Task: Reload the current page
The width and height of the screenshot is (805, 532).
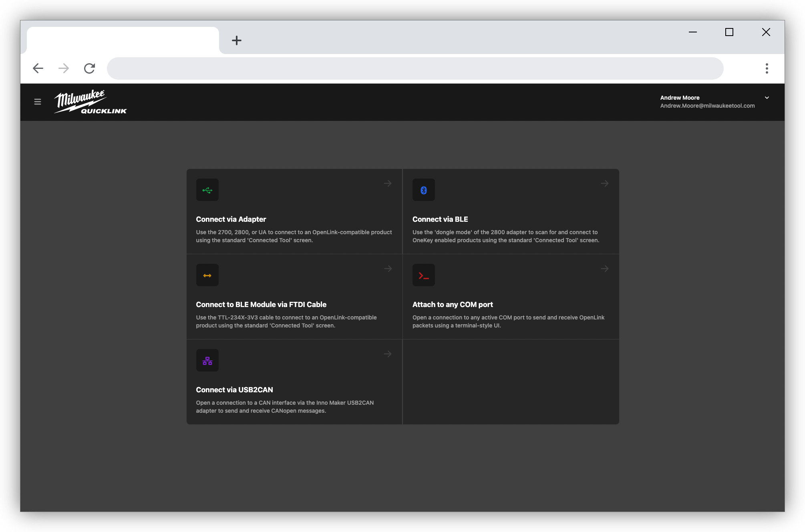Action: 89,68
